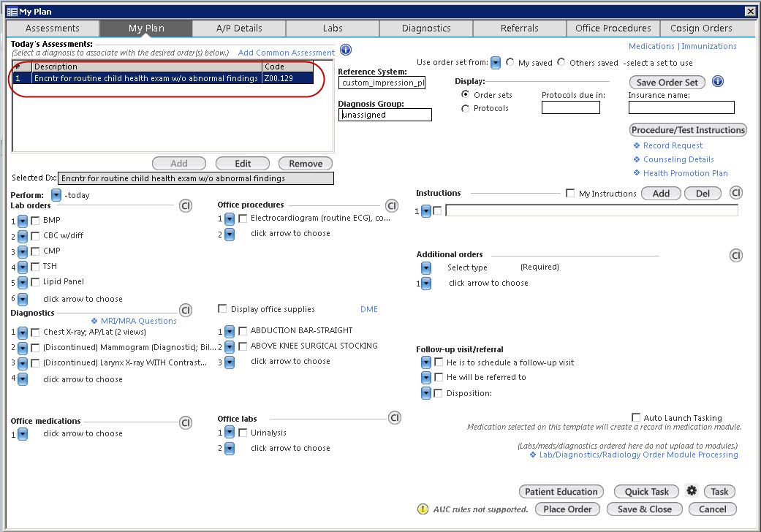The width and height of the screenshot is (761, 532).
Task: Open the Disposition dropdown arrow
Action: click(x=426, y=393)
